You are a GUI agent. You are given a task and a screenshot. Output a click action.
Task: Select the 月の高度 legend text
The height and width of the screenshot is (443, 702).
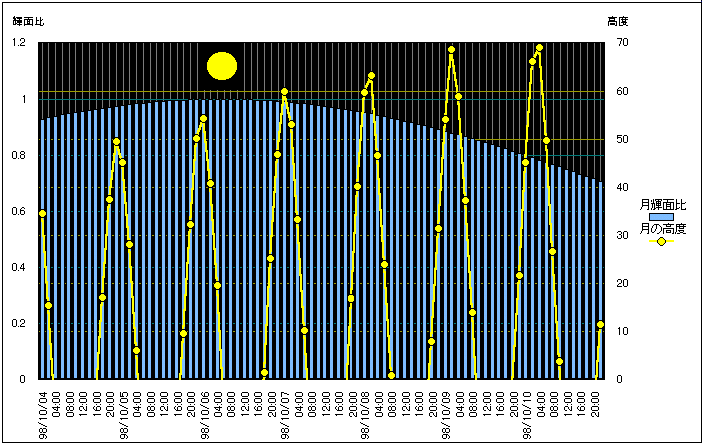click(662, 229)
